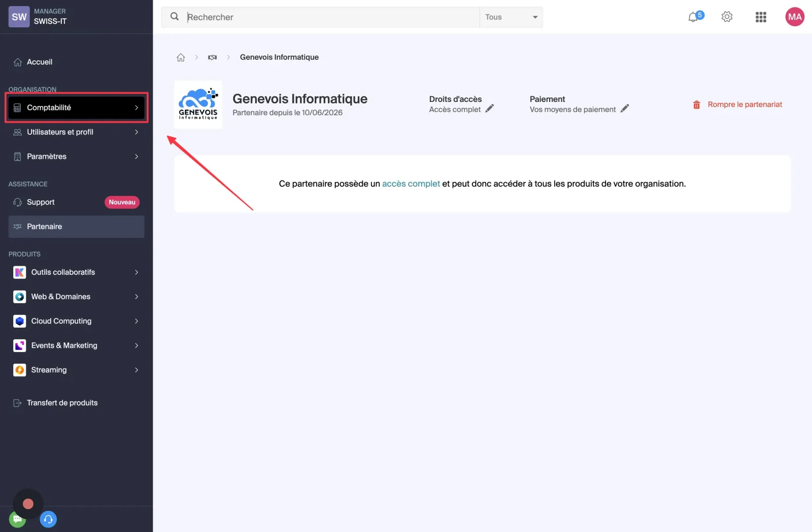Click the red record circle button
Viewport: 812px width, 532px height.
point(28,504)
